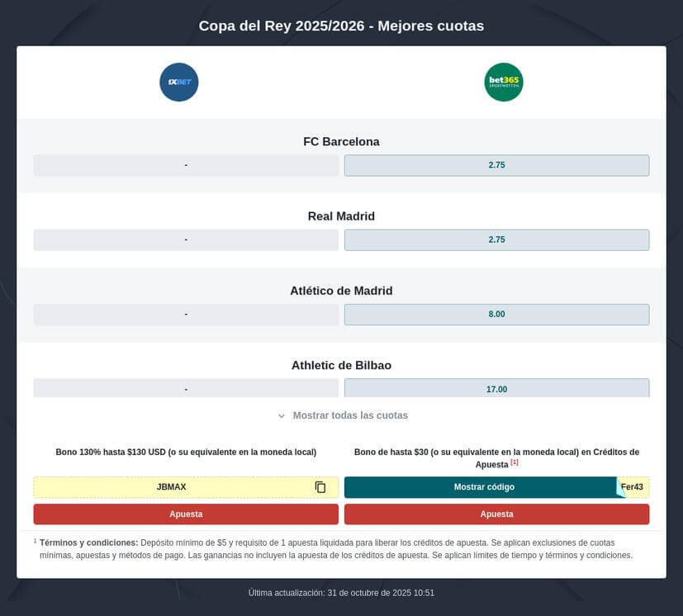Screen dimensions: 683x616
Task: Select bet365 odds 8.00 for Atlético de Madrid
Action: coord(496,314)
